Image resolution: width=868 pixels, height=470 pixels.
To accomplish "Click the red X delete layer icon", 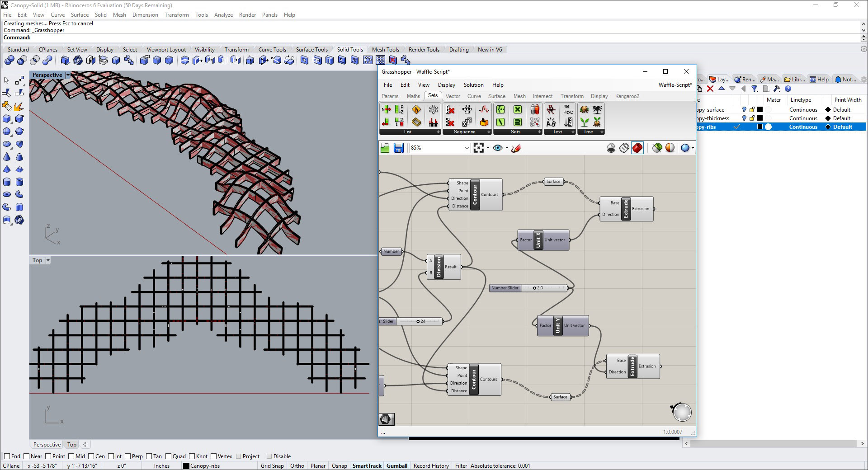I will [710, 89].
